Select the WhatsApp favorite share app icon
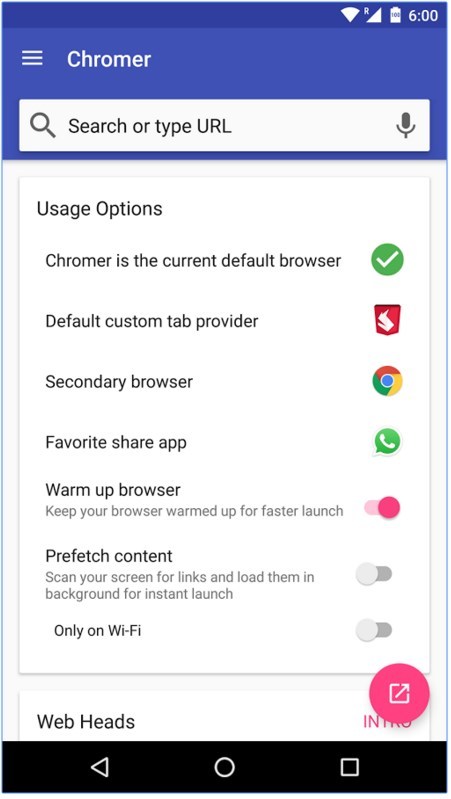This screenshot has width=451, height=799. pyautogui.click(x=387, y=442)
